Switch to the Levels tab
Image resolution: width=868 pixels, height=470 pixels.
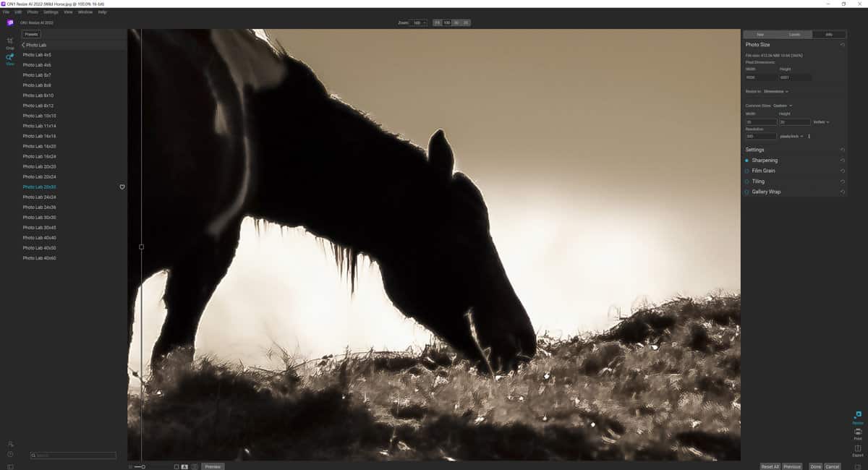(x=795, y=34)
